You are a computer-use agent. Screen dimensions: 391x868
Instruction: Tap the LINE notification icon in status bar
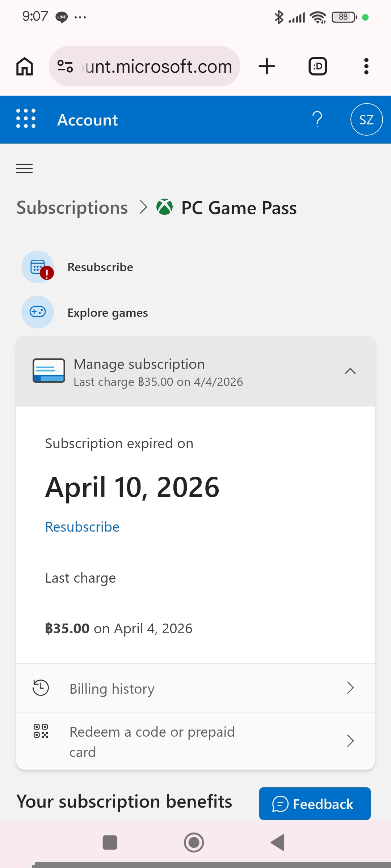62,17
